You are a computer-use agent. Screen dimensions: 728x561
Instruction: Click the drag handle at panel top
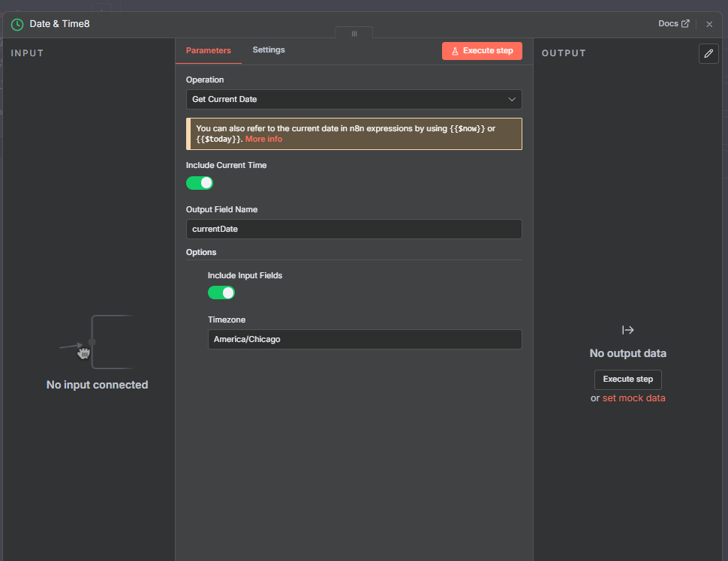coord(354,34)
